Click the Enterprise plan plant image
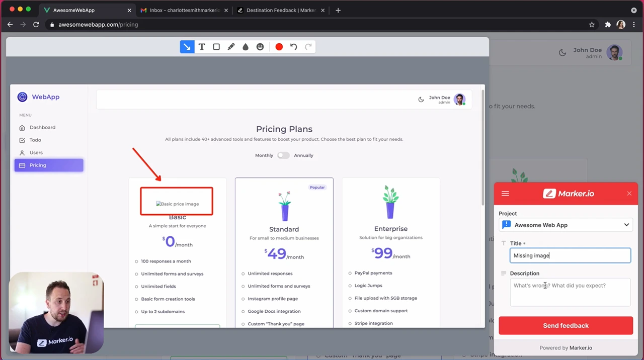644x360 pixels. coord(391,202)
